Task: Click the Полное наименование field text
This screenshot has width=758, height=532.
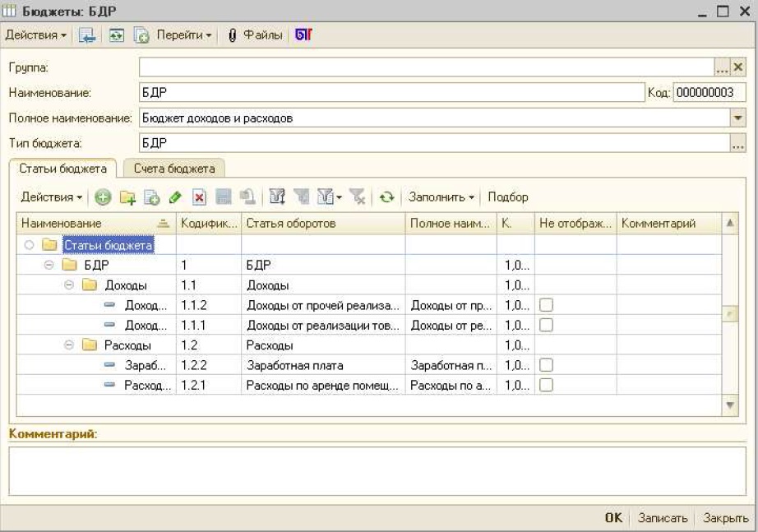Action: pyautogui.click(x=217, y=118)
